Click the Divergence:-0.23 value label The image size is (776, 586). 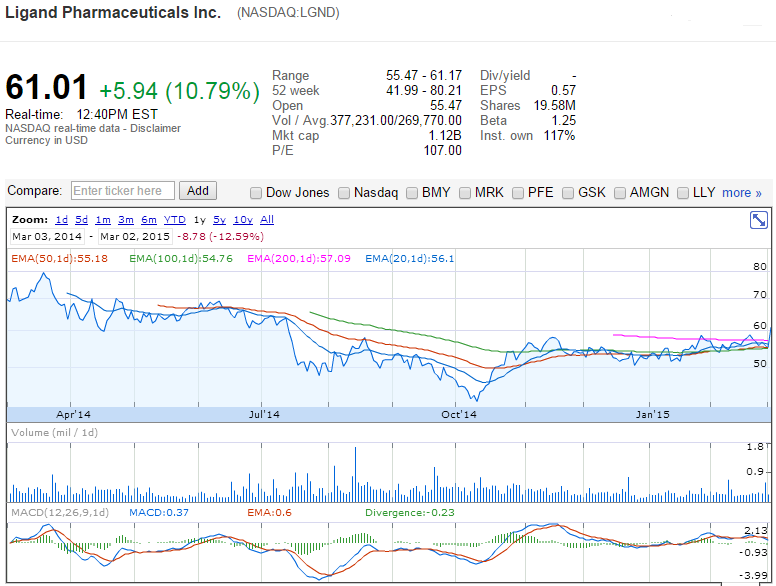point(410,513)
